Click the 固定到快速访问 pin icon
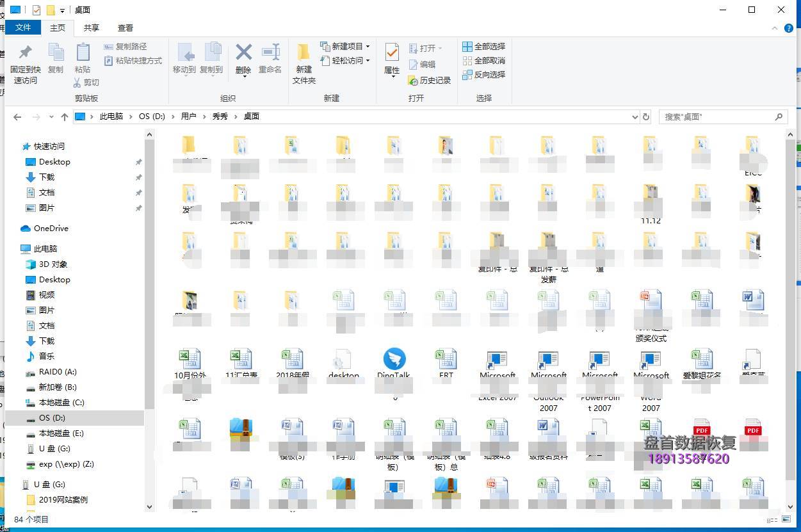 pos(26,52)
